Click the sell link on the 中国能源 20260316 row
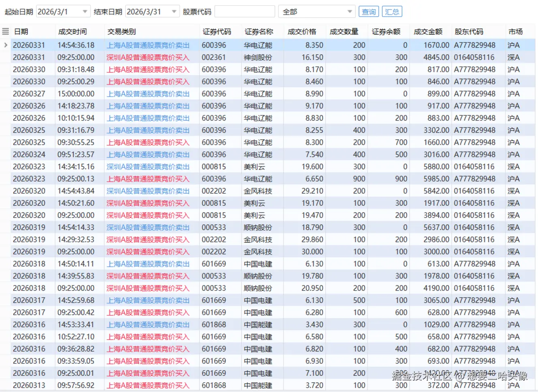 pos(147,324)
